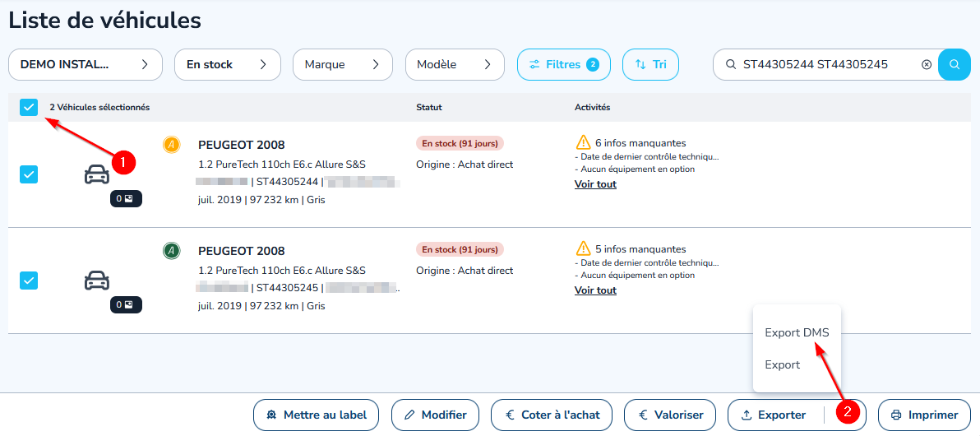Viewport: 980px width, 436px height.
Task: Click the car placeholder image for ST44305244
Action: click(97, 174)
